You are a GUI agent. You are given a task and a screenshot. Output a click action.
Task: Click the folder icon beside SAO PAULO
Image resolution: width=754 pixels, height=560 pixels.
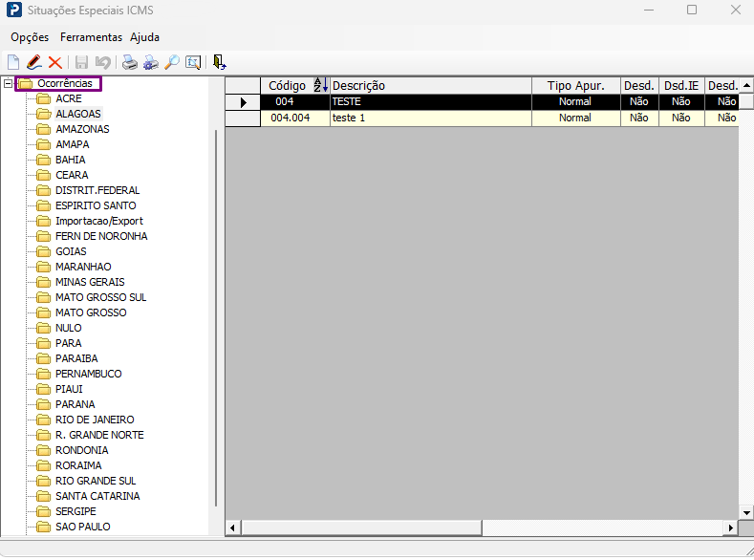coord(44,527)
